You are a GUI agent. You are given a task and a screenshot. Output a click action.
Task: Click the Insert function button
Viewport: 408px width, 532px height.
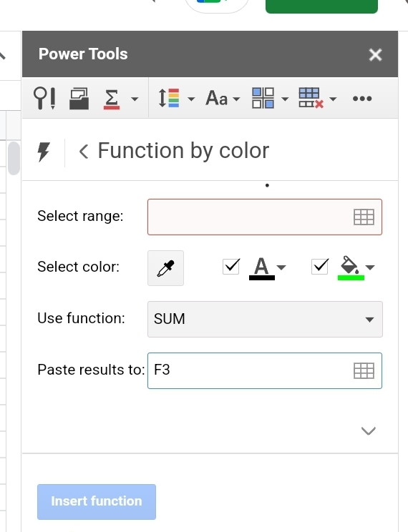click(x=97, y=502)
